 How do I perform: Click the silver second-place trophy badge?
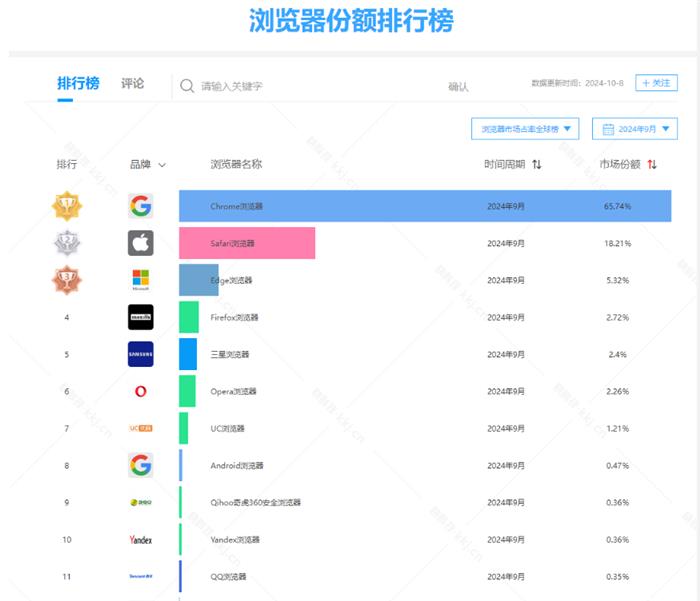tap(67, 243)
